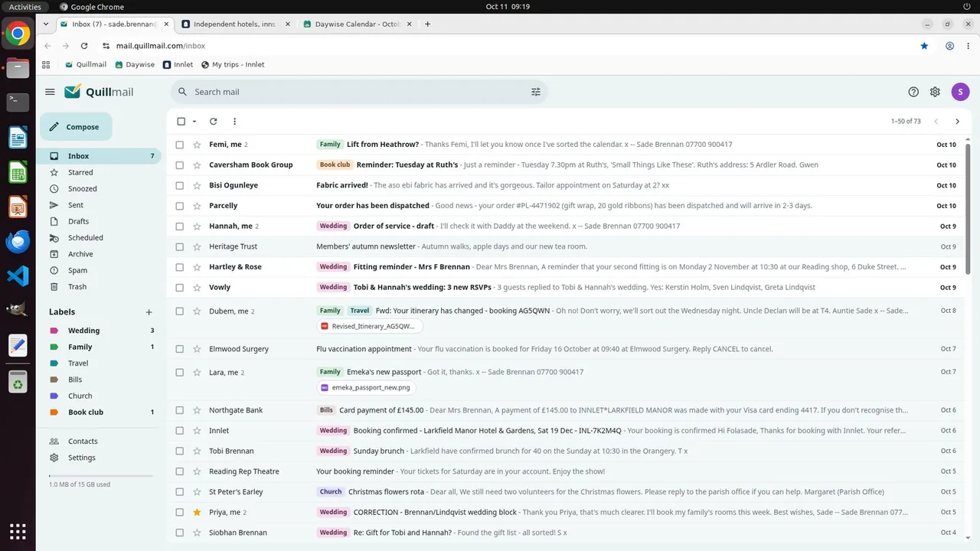This screenshot has height=551, width=980.
Task: Open the Daywise bookmark
Action: tap(135, 64)
